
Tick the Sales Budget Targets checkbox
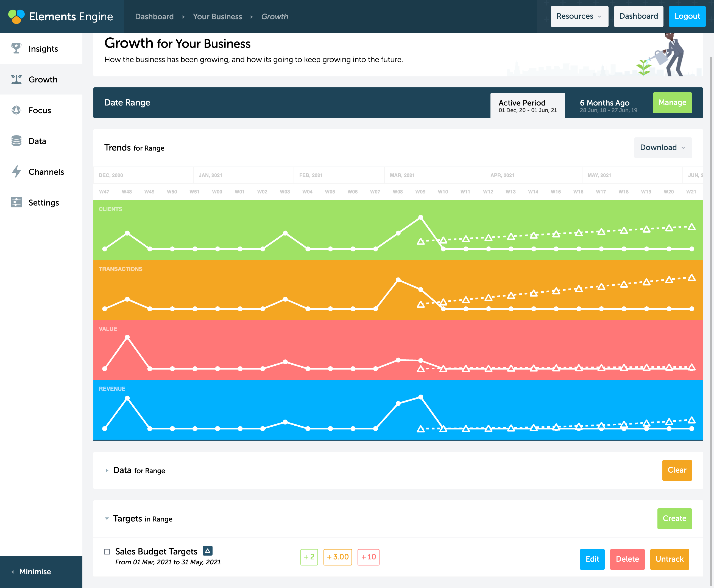107,552
